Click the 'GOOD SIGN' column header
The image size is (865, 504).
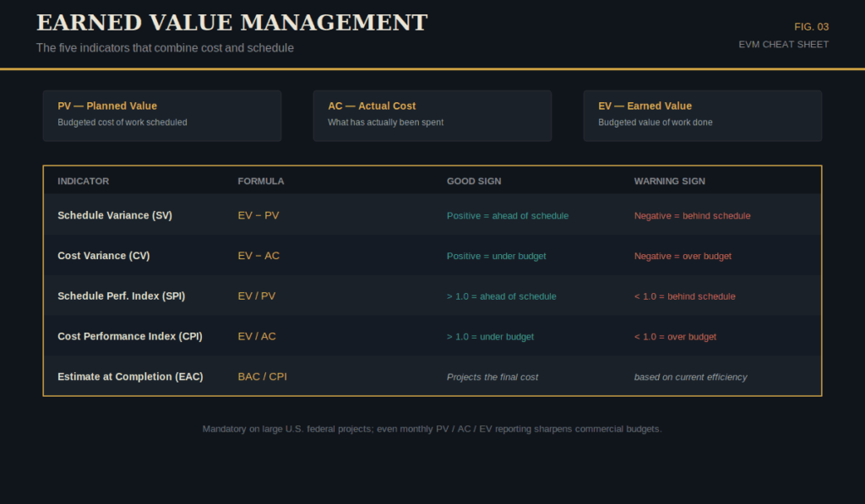coord(474,181)
